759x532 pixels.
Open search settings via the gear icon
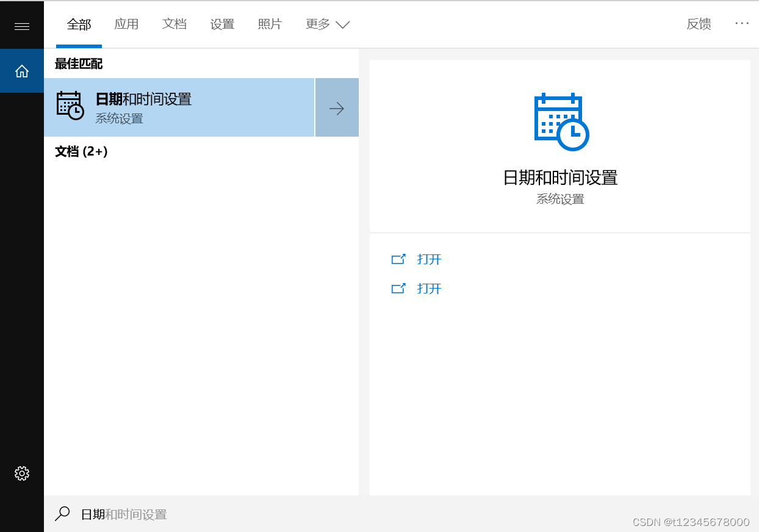click(x=22, y=473)
